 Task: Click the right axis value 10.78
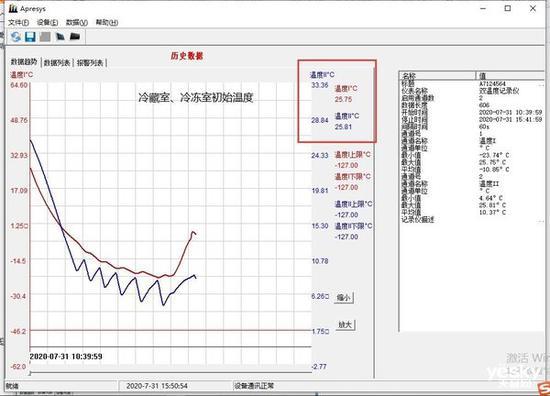pyautogui.click(x=320, y=261)
